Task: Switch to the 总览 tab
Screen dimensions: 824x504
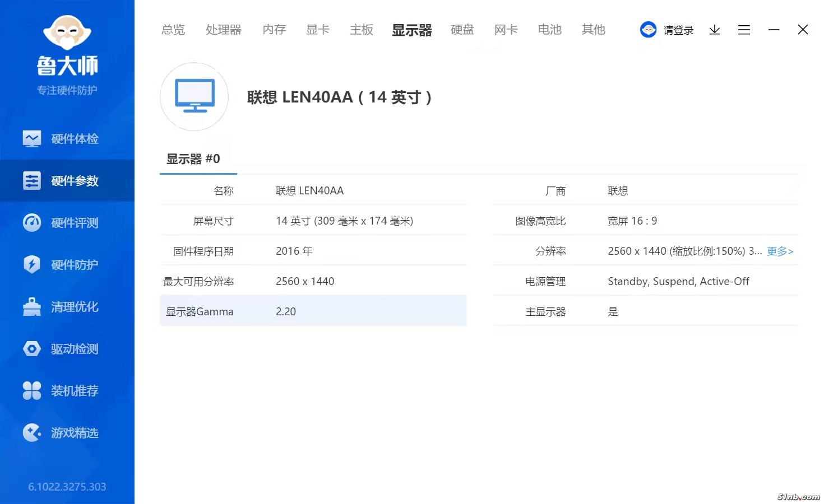Action: pos(173,30)
